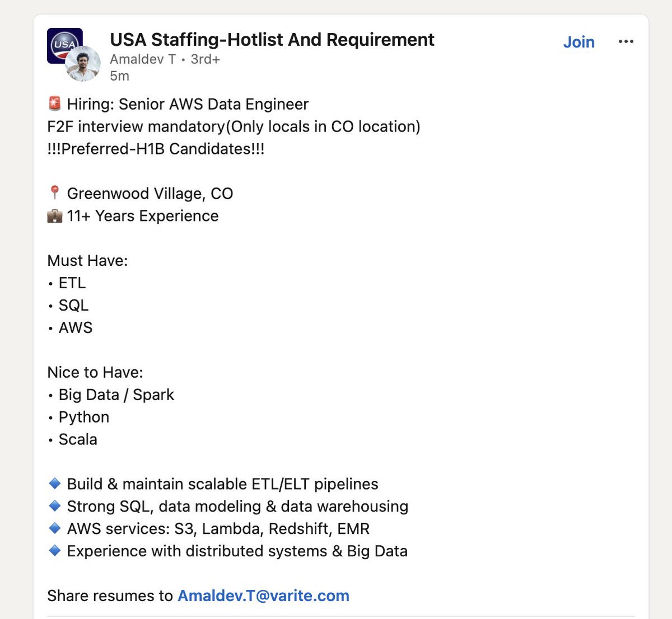
Task: Click the briefcase emoji by 11+ Years Experience
Action: (55, 215)
